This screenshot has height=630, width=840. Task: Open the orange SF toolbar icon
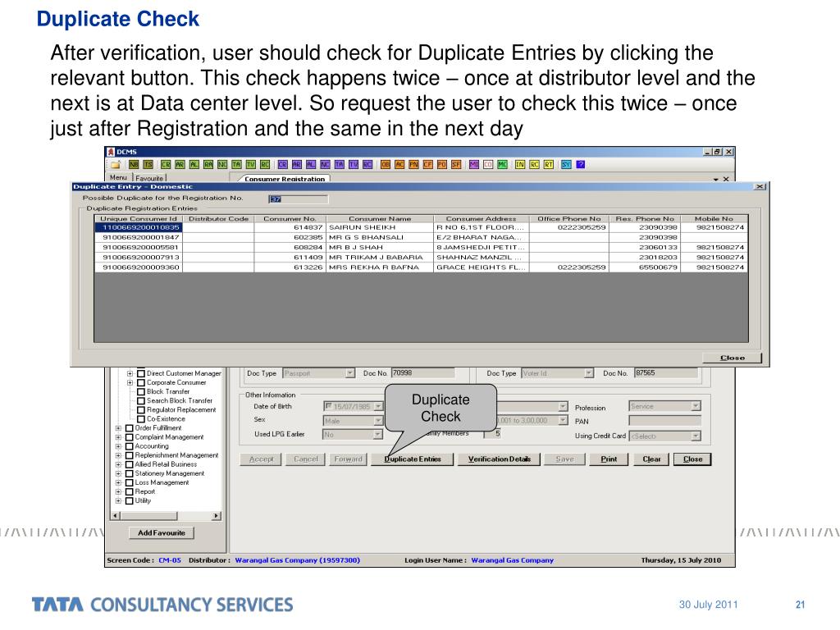[456, 164]
